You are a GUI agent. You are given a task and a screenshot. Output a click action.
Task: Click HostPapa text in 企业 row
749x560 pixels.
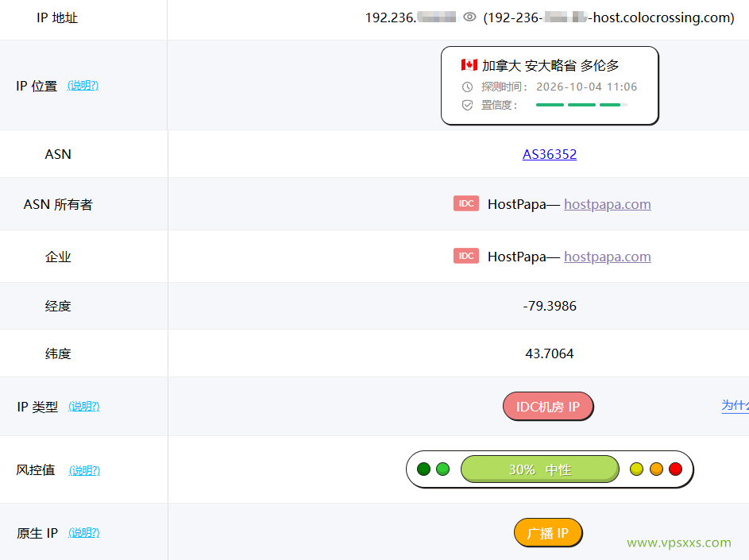click(517, 257)
